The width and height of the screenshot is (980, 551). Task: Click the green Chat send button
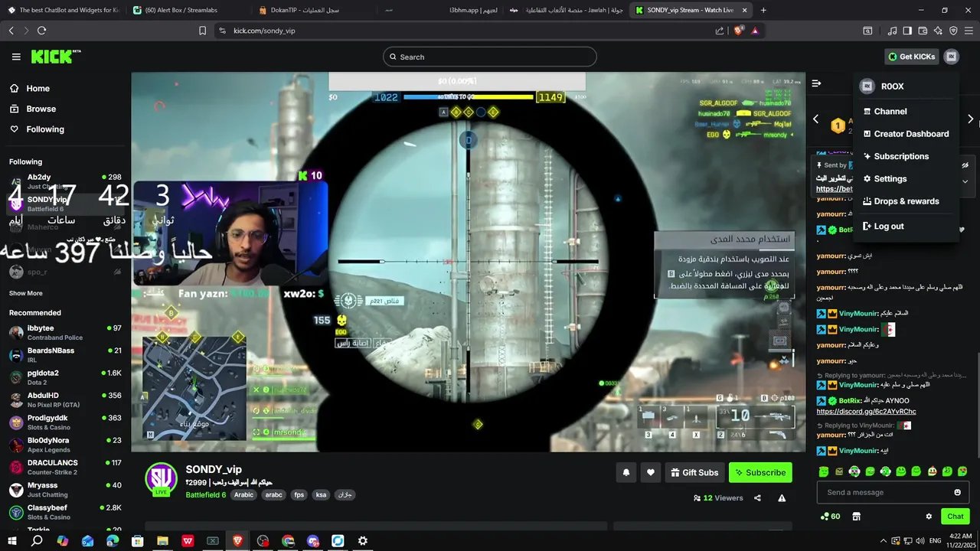955,517
